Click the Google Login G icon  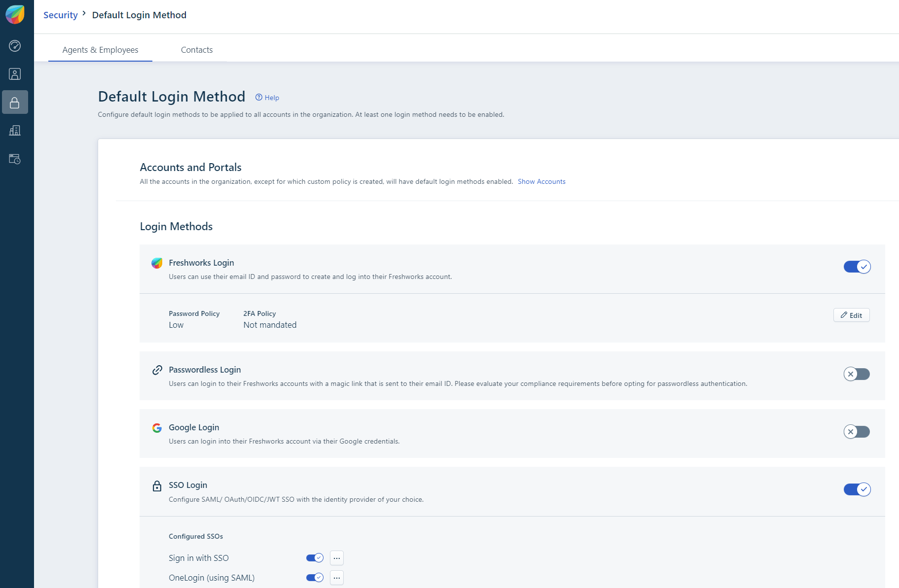[157, 428]
